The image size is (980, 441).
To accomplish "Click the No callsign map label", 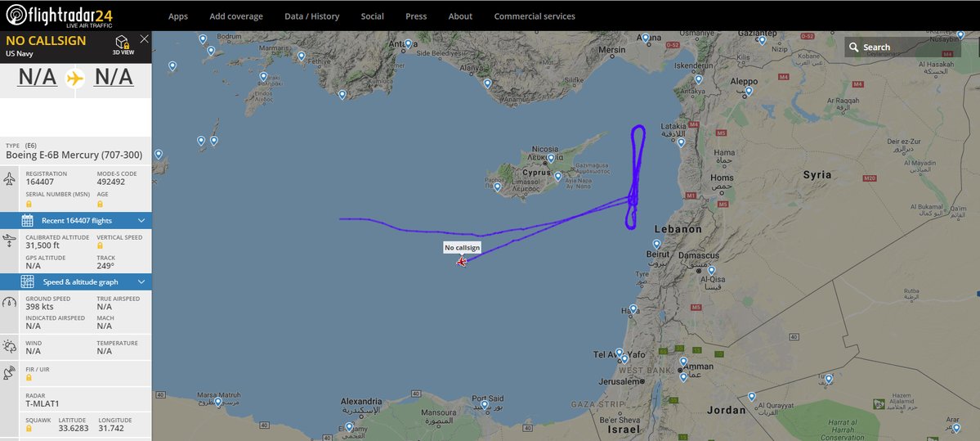I will [x=463, y=248].
